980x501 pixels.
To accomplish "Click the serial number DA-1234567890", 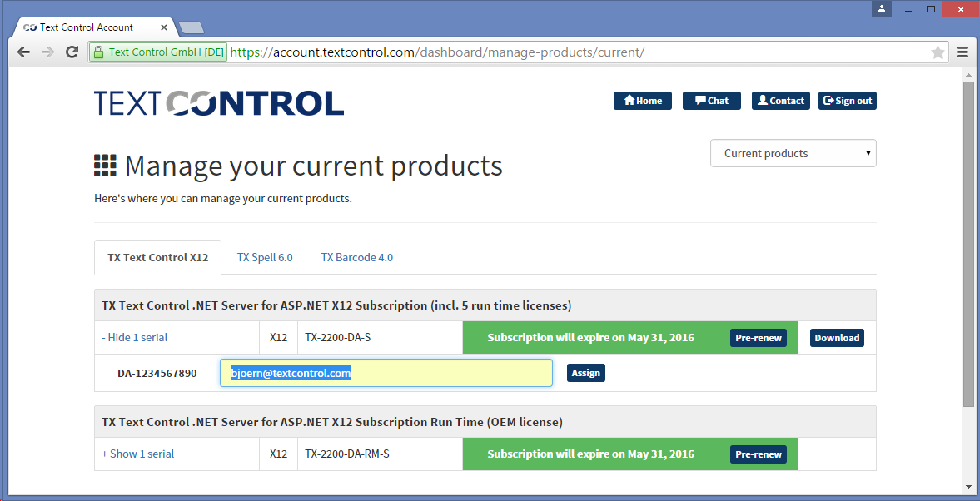I will (157, 374).
